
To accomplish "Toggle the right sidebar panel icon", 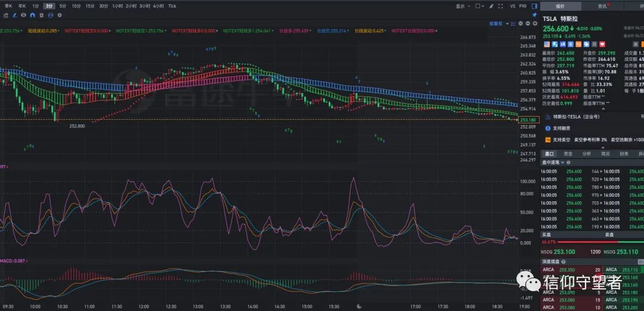I will (534, 6).
